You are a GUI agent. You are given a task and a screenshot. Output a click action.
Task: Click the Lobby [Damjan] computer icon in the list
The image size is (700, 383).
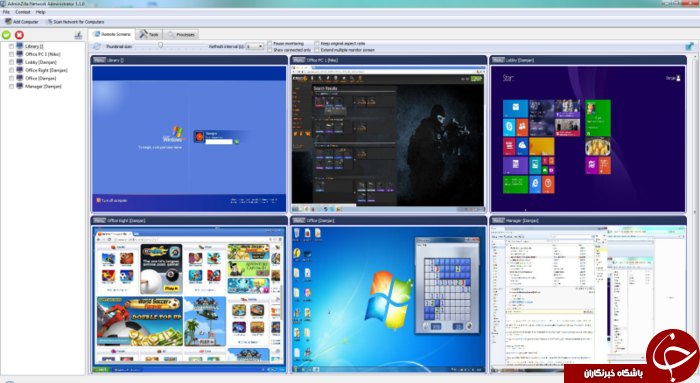(x=20, y=62)
